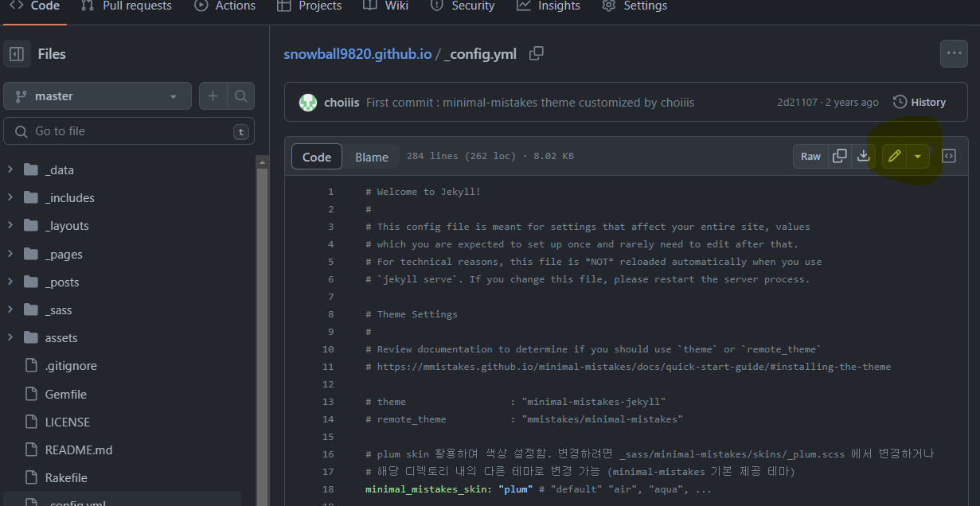The image size is (980, 506).
Task: Go to snowball9820.github.io repository root
Action: (357, 54)
